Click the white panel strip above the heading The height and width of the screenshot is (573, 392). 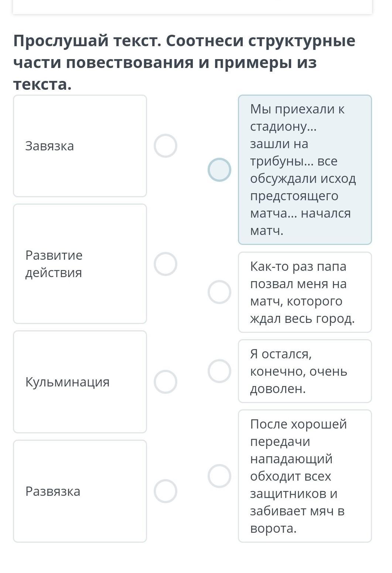(192, 7)
